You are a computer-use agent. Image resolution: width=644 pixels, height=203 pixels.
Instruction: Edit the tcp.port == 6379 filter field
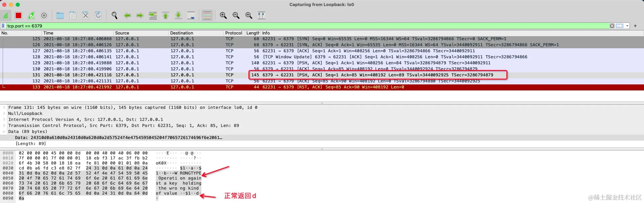coord(307,26)
